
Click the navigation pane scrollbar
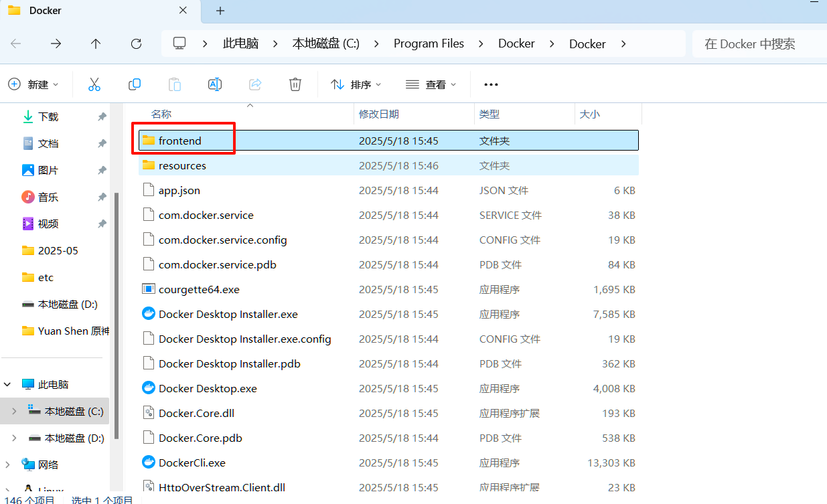117,315
